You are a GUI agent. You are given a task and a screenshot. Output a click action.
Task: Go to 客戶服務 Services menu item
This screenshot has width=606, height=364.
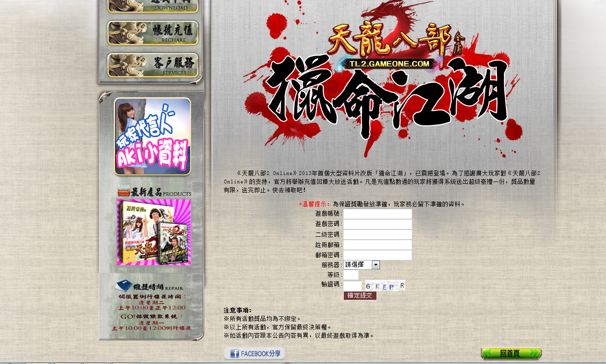(x=153, y=66)
